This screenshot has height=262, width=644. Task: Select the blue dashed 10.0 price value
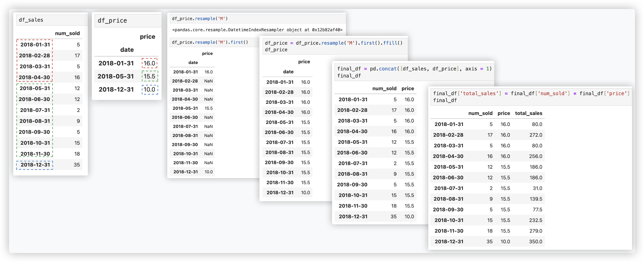149,89
